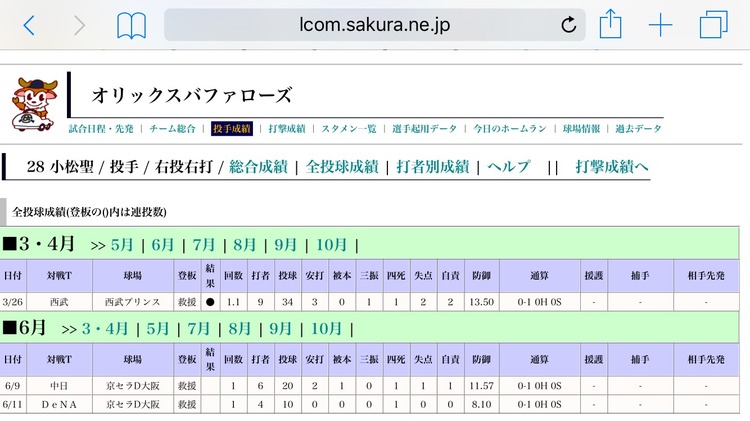Add a new tab with the plus icon
The height and width of the screenshot is (422, 750).
click(x=661, y=25)
